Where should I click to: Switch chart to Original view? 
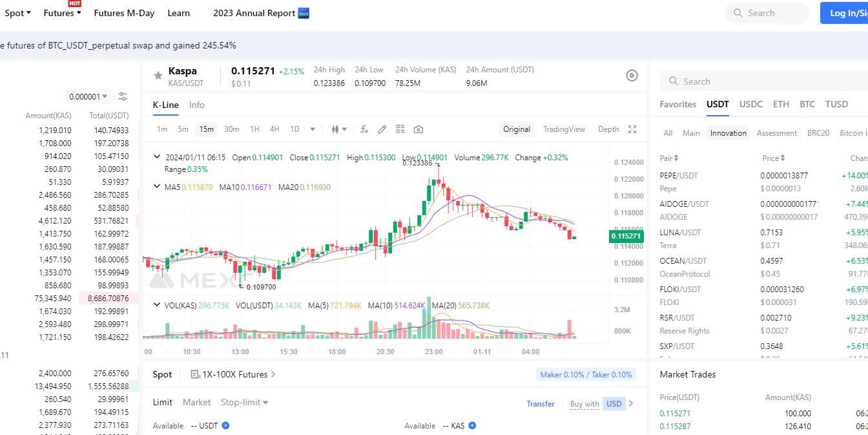coord(517,129)
